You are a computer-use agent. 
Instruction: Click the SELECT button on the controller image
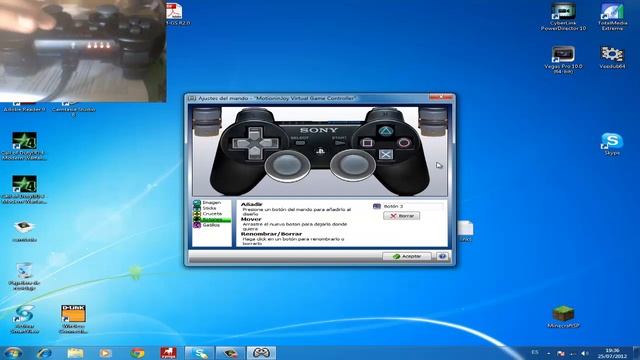click(x=300, y=143)
